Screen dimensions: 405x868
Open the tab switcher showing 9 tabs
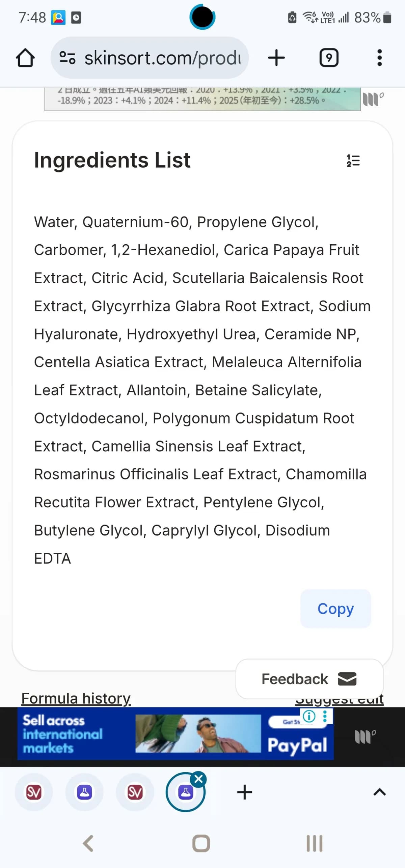pos(329,58)
